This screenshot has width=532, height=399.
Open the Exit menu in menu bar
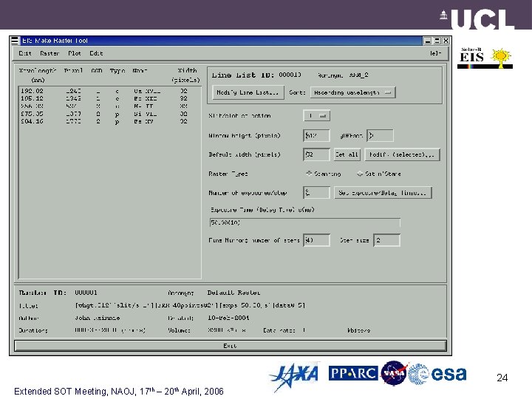coord(25,53)
